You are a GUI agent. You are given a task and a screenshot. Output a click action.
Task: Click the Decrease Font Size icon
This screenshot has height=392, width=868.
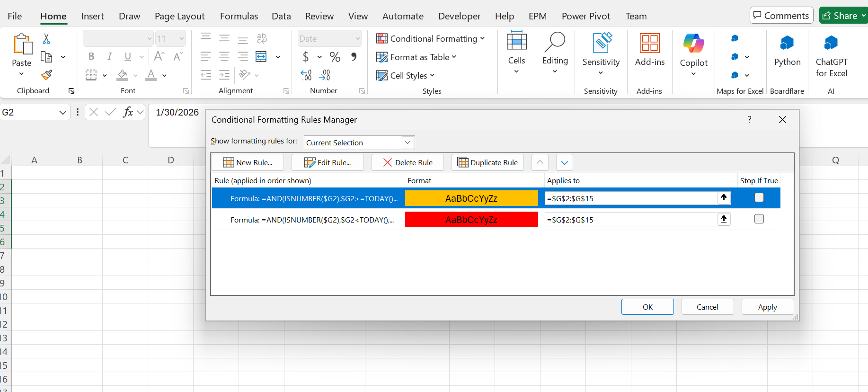[178, 57]
